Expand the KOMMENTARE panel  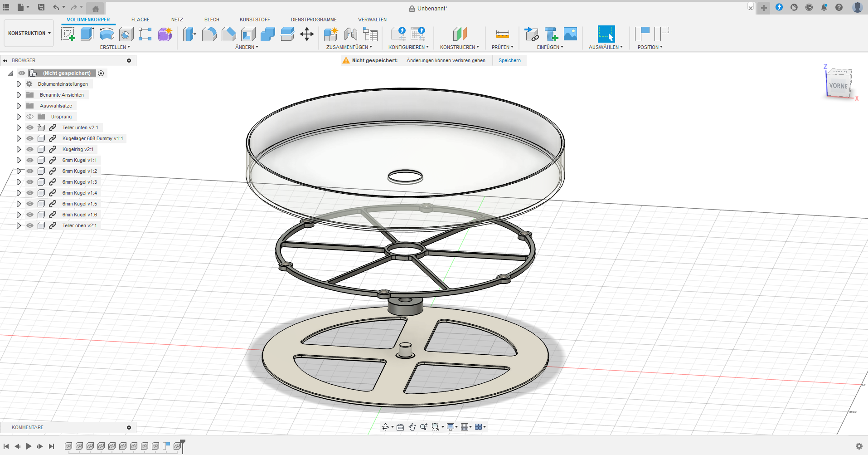(129, 427)
